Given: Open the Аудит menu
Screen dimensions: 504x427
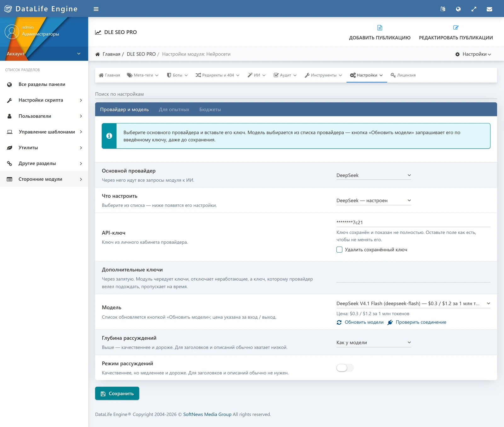Looking at the screenshot, I should point(285,75).
